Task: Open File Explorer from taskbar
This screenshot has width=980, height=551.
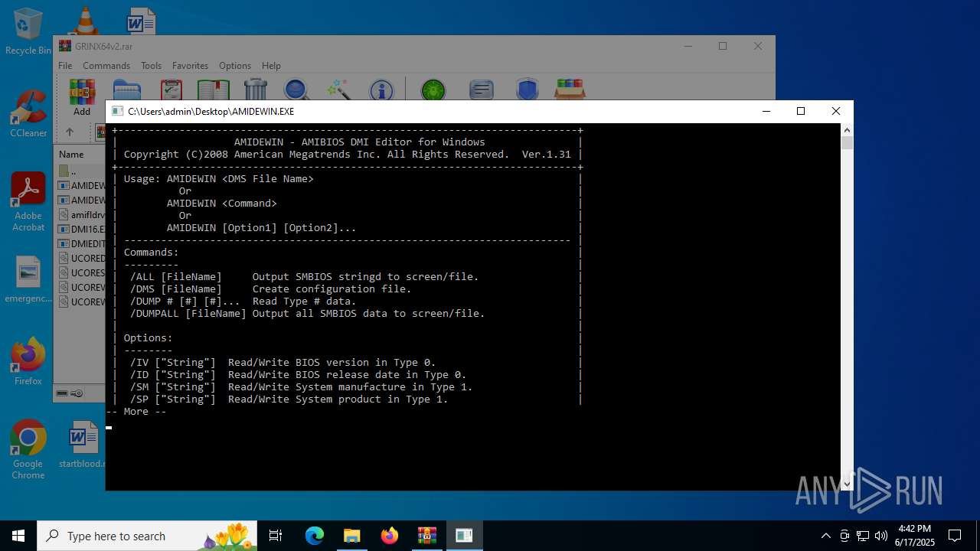Action: coord(351,536)
